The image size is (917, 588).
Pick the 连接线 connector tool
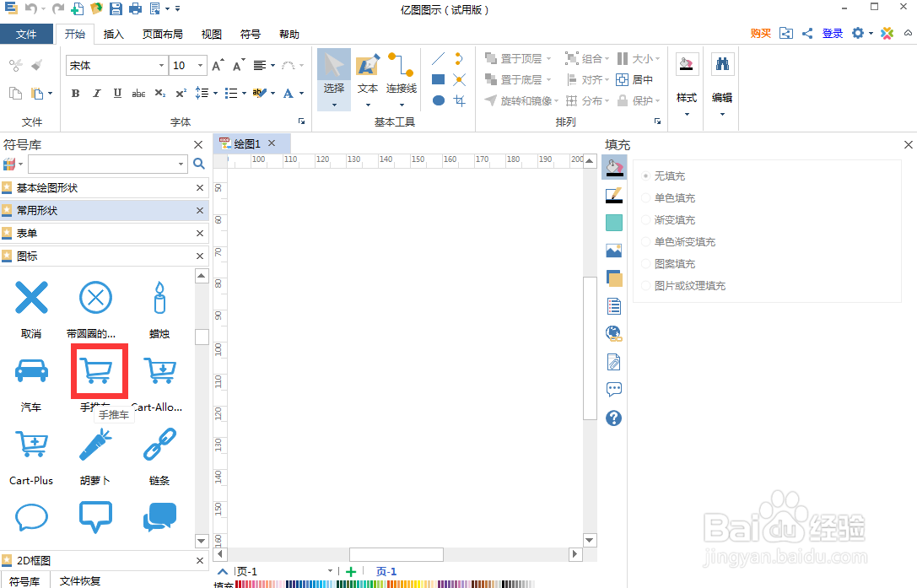(401, 76)
